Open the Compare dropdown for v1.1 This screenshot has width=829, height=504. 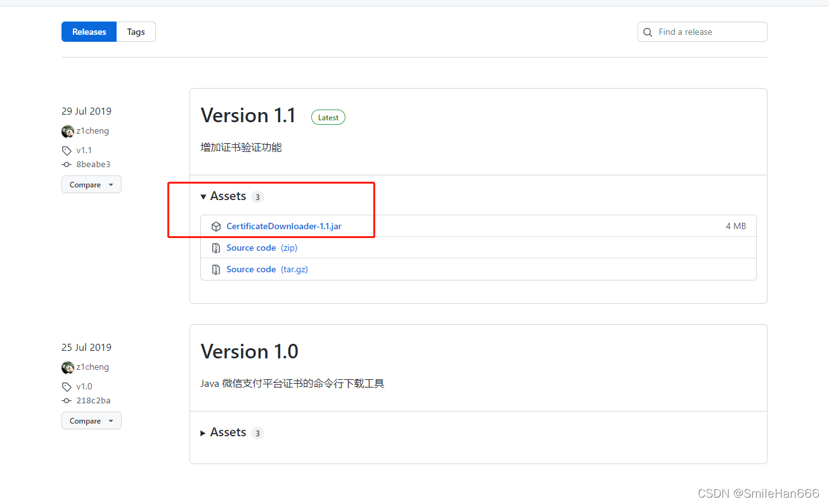coord(91,185)
